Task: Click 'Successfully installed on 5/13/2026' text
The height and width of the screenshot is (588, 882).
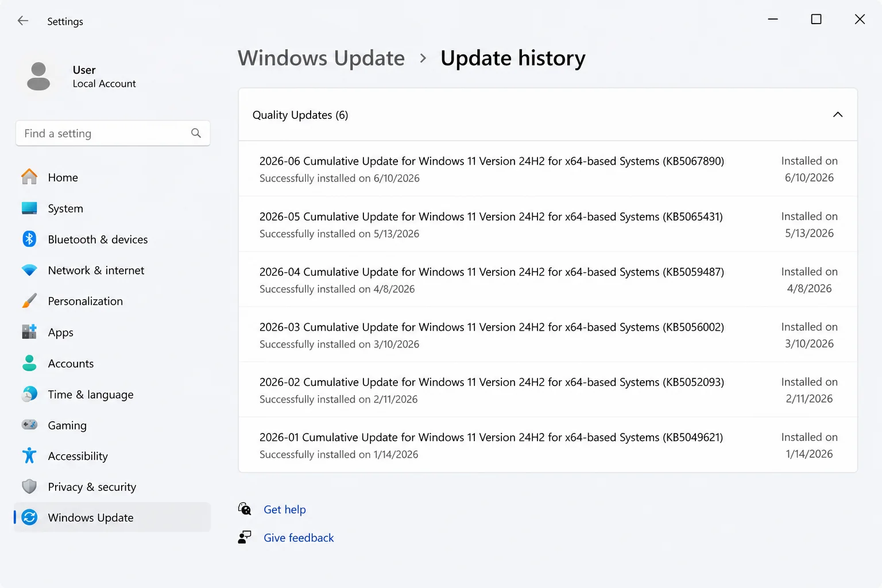Action: 339,234
